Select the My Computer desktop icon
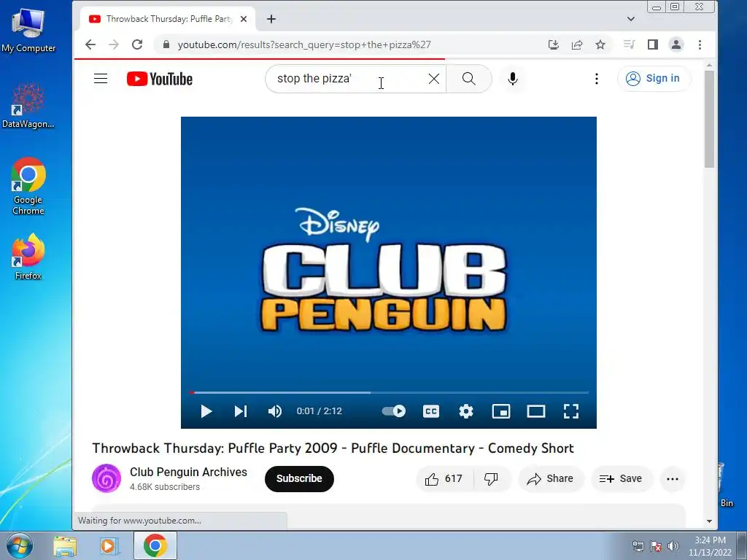 tap(28, 29)
